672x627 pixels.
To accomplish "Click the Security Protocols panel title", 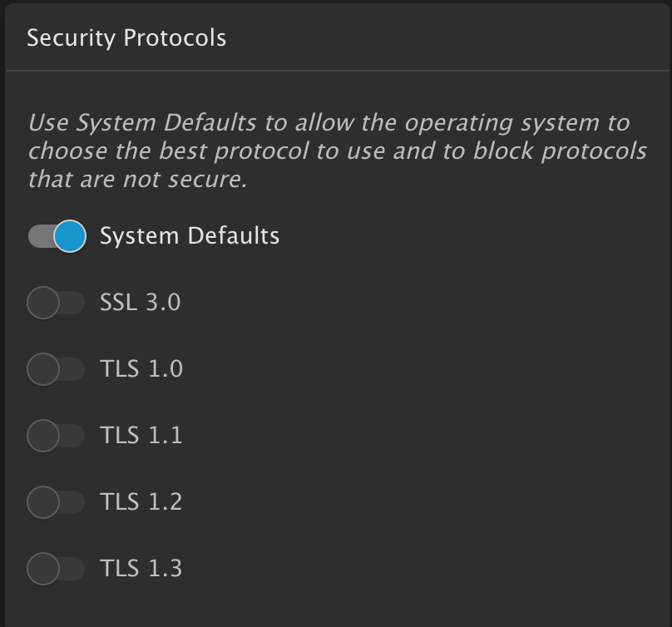I will point(126,38).
